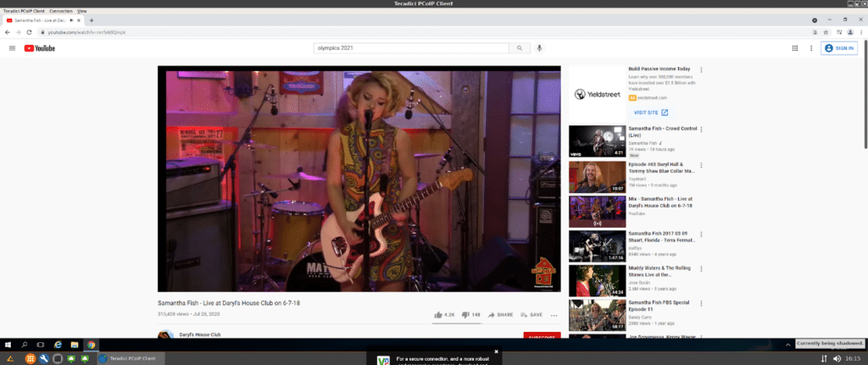Click Daryl's House Club channel avatar
The height and width of the screenshot is (365, 868).
point(165,335)
